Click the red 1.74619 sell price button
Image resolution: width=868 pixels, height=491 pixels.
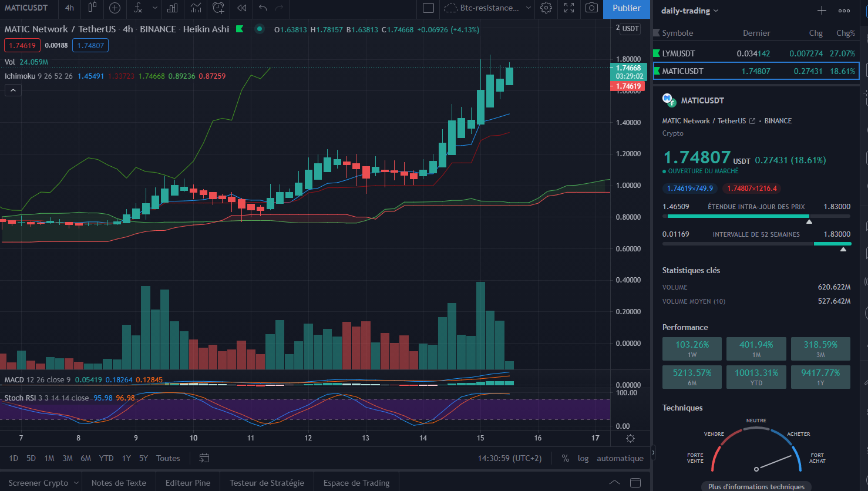pyautogui.click(x=23, y=45)
